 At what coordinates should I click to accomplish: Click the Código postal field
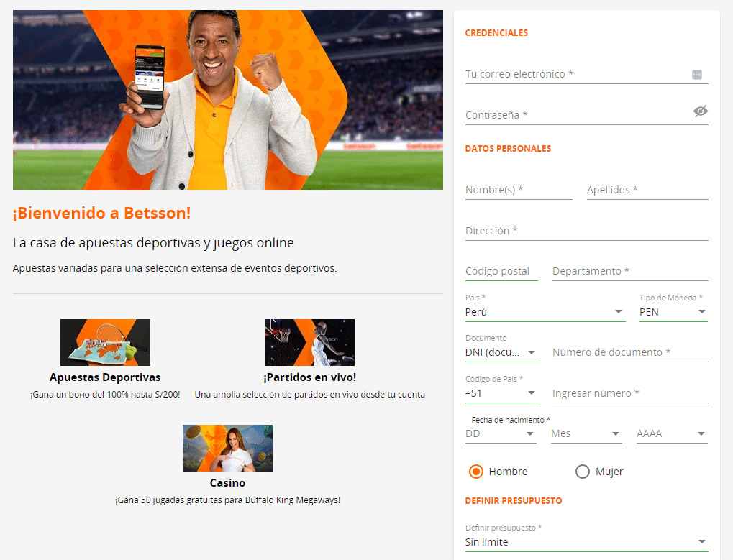(x=501, y=271)
